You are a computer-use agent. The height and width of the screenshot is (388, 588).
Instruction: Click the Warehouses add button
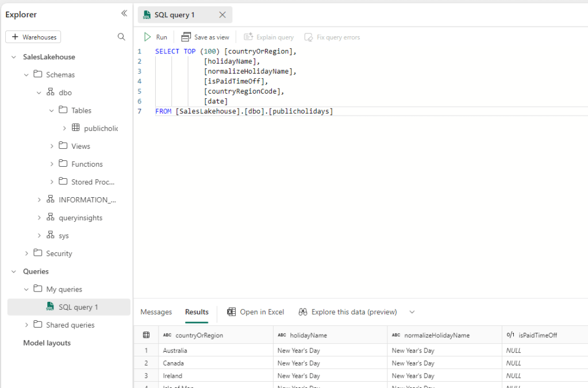pyautogui.click(x=33, y=37)
